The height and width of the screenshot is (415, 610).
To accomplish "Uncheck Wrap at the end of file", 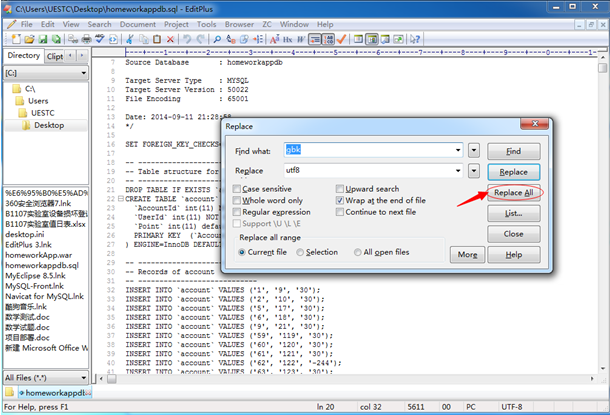I will 341,200.
